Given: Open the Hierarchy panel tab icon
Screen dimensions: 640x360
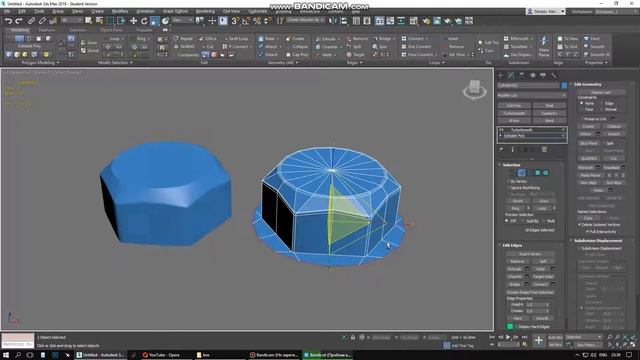Looking at the screenshot, I should point(522,75).
